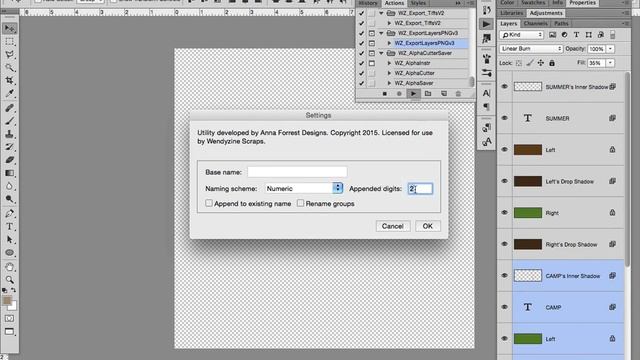This screenshot has height=360, width=640.
Task: Create new action set folder icon
Action: [428, 94]
